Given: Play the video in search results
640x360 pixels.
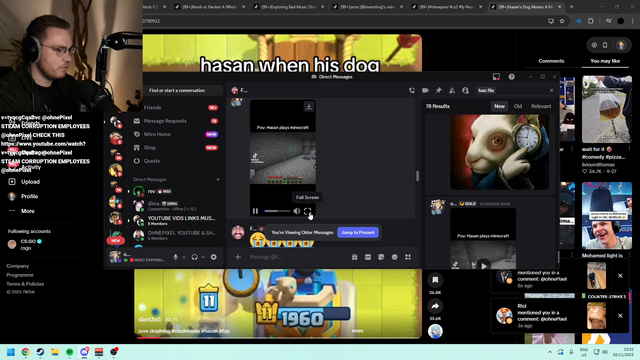Looking at the screenshot, I should [x=484, y=266].
